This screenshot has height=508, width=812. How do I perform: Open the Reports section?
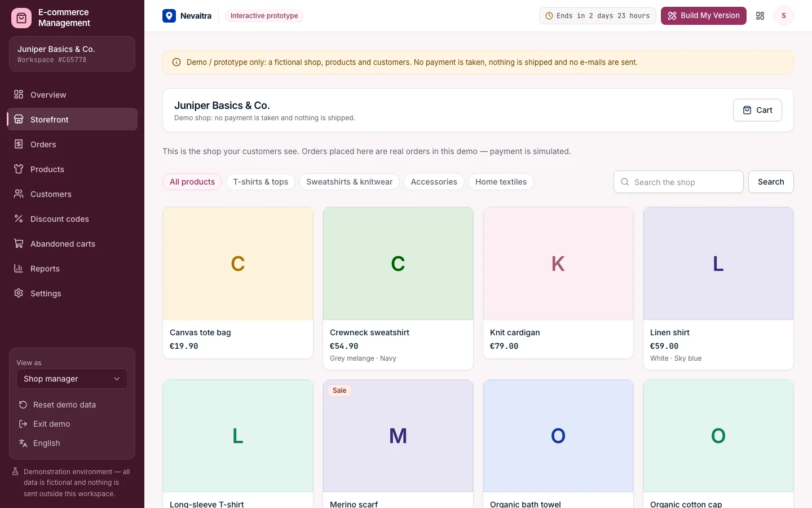tap(72, 269)
